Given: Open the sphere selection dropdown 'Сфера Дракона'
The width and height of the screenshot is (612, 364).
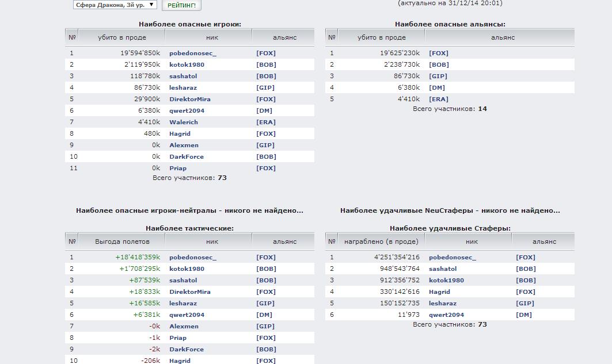Looking at the screenshot, I should point(115,5).
